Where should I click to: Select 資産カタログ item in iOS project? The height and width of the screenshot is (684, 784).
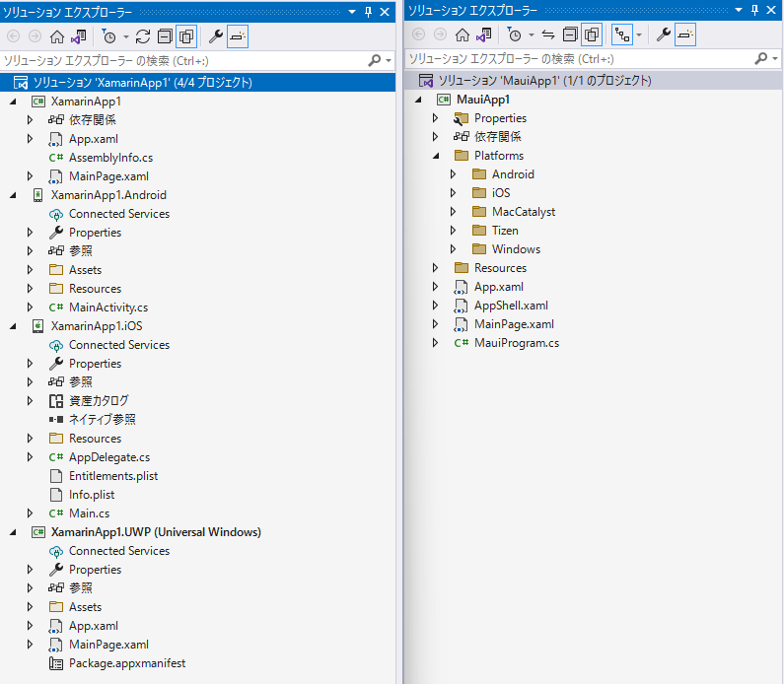pyautogui.click(x=99, y=401)
